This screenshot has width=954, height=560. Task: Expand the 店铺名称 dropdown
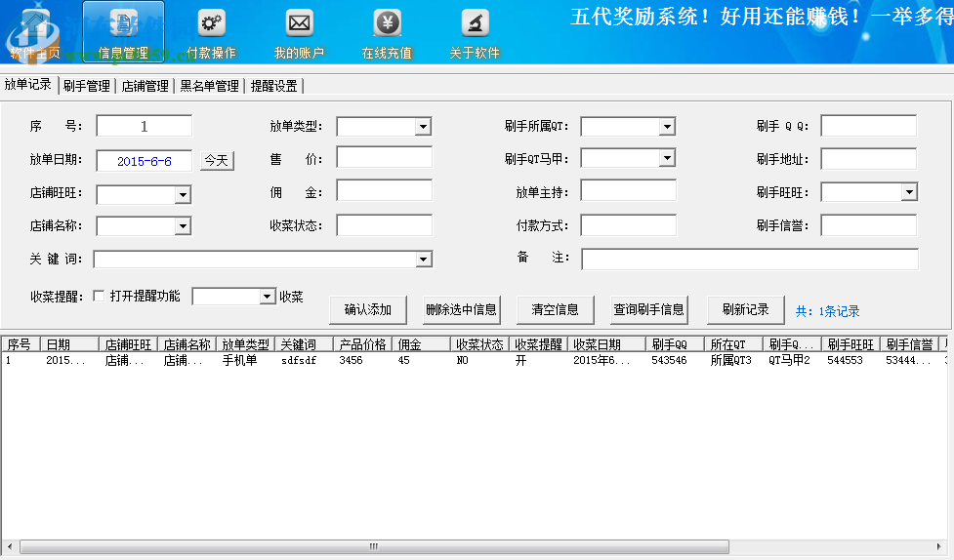tap(183, 226)
